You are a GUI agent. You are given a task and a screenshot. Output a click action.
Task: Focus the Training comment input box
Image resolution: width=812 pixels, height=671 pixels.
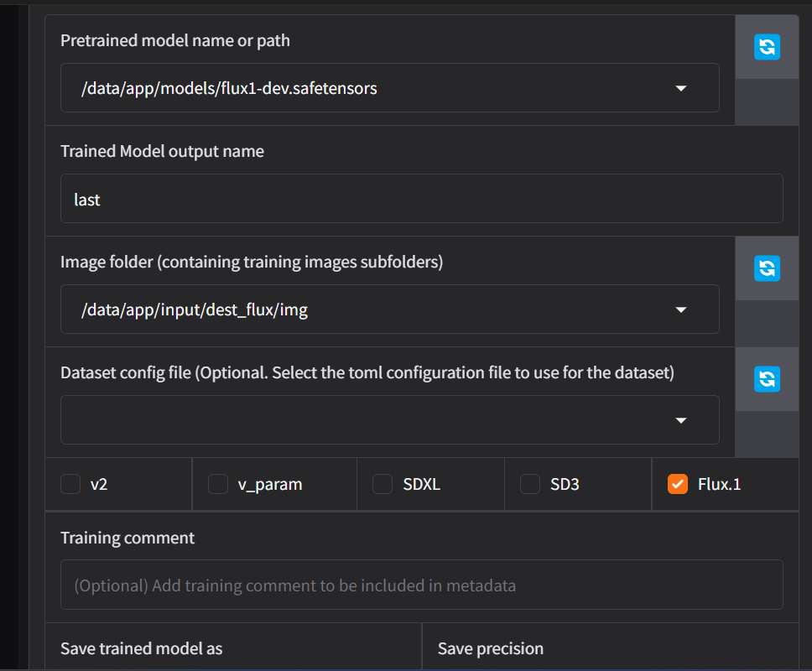click(x=421, y=585)
